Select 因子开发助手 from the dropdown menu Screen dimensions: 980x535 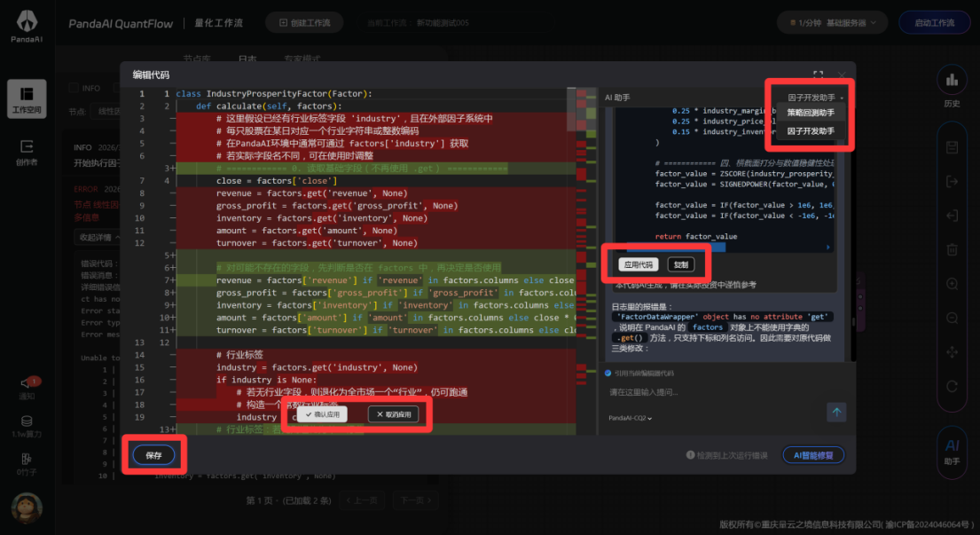coord(811,130)
